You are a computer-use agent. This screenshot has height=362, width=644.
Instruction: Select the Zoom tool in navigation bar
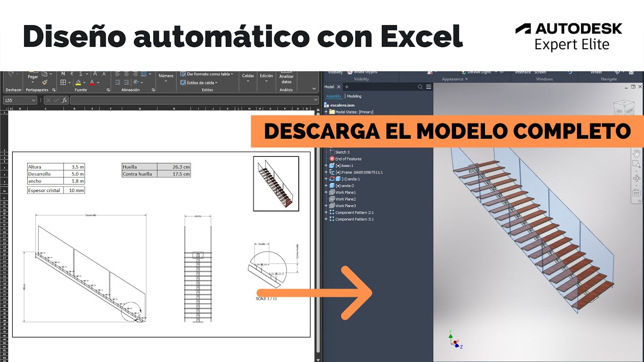pyautogui.click(x=636, y=165)
